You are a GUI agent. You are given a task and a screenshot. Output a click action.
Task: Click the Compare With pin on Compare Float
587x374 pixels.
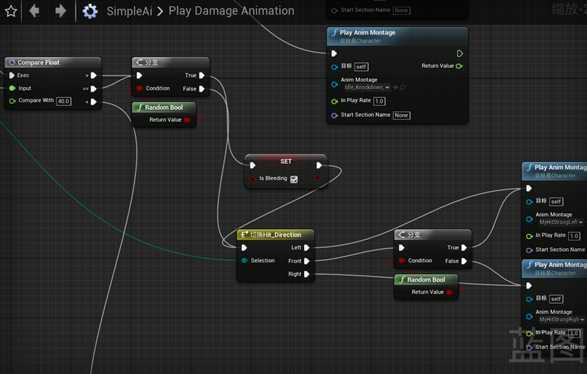coord(12,101)
